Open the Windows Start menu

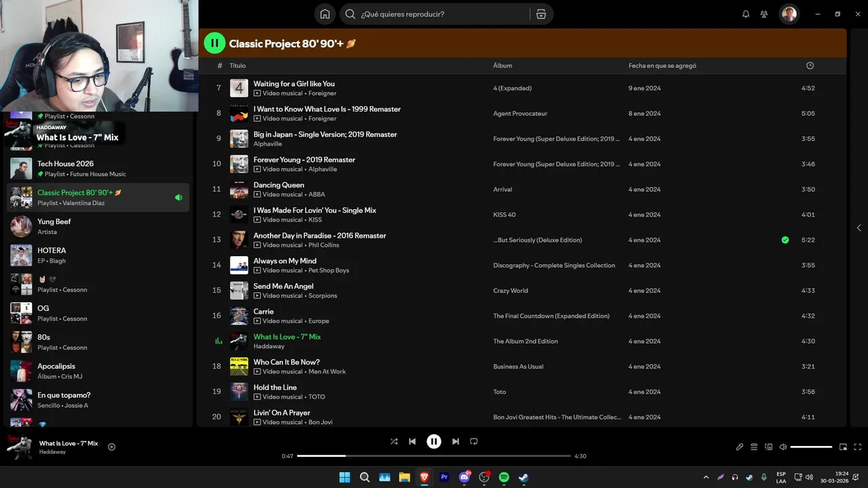coord(344,477)
